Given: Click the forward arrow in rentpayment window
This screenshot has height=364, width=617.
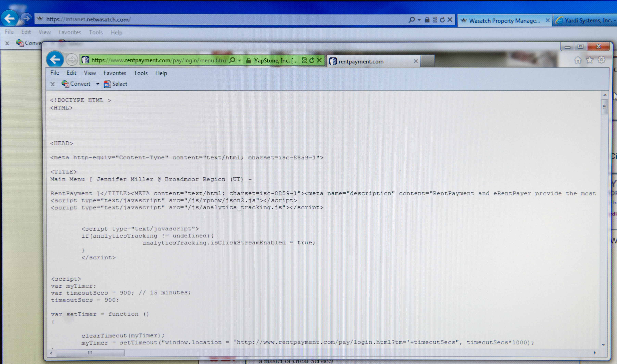Looking at the screenshot, I should click(72, 60).
